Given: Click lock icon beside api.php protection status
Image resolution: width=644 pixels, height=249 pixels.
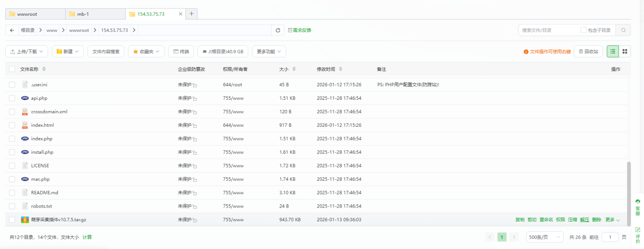Looking at the screenshot, I should [195, 99].
